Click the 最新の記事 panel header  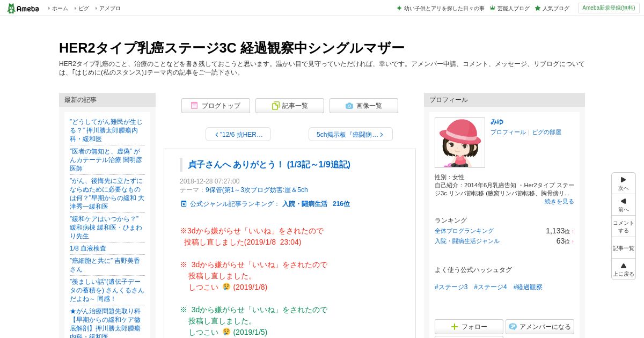tap(107, 100)
